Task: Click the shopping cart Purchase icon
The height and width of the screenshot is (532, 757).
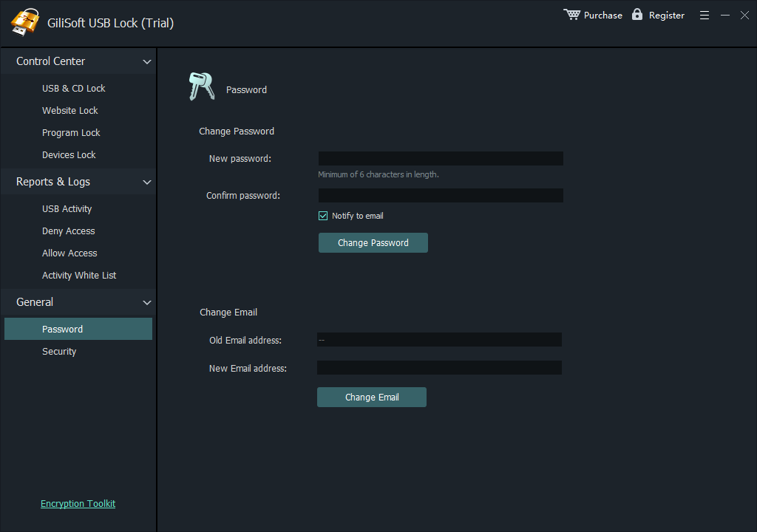Action: [x=571, y=15]
